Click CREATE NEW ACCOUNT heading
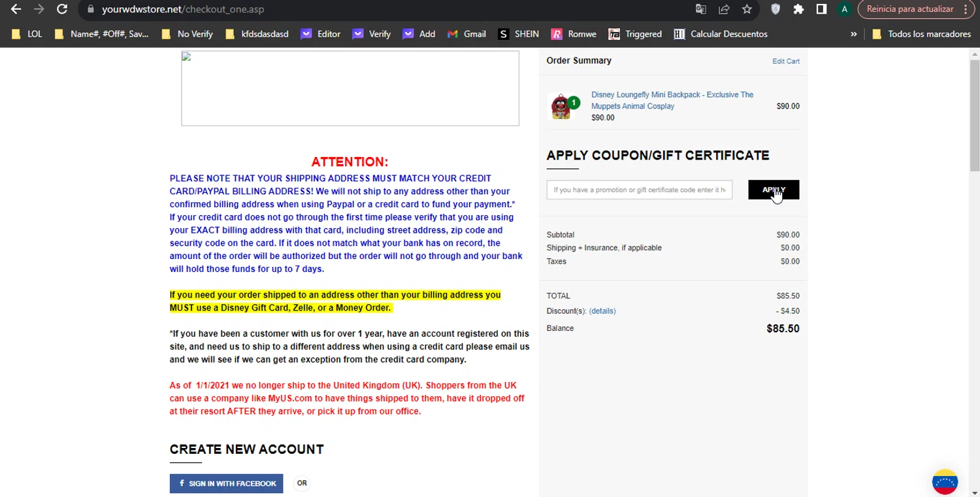Screen dimensions: 980x497 click(246, 449)
